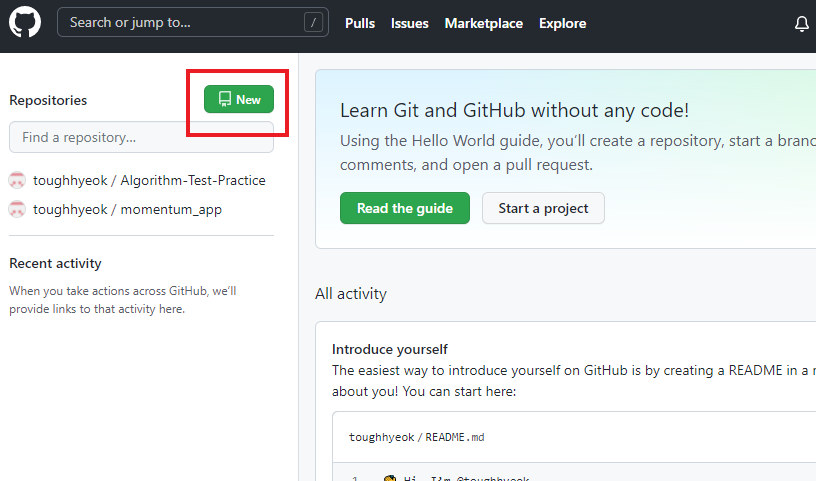Image resolution: width=816 pixels, height=481 pixels.
Task: Open the GitHub home logo
Action: point(24,22)
